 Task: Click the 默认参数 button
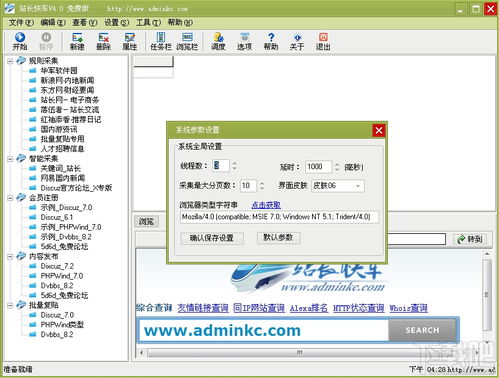click(278, 237)
